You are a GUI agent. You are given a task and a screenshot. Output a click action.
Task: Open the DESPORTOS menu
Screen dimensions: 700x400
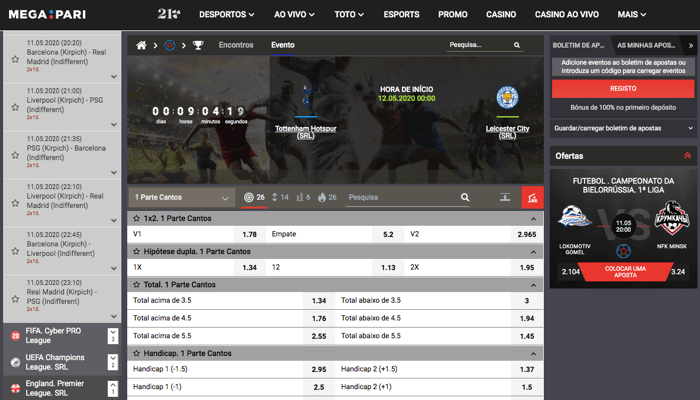pyautogui.click(x=227, y=15)
